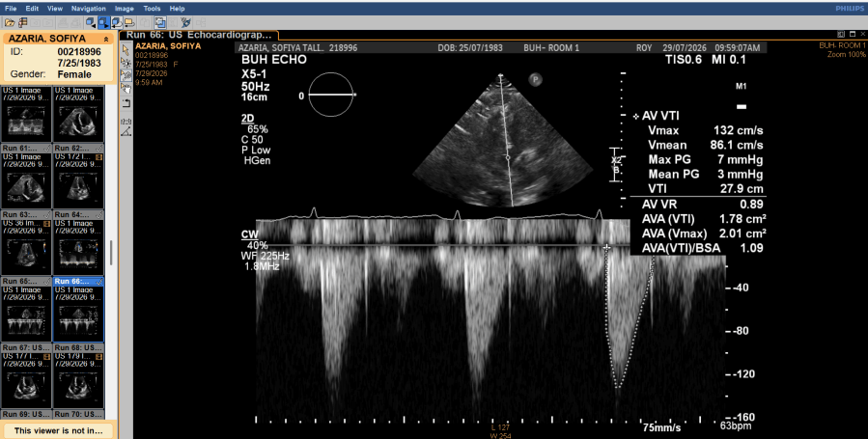Go to previous image cube icon
868x439 pixels.
click(91, 22)
